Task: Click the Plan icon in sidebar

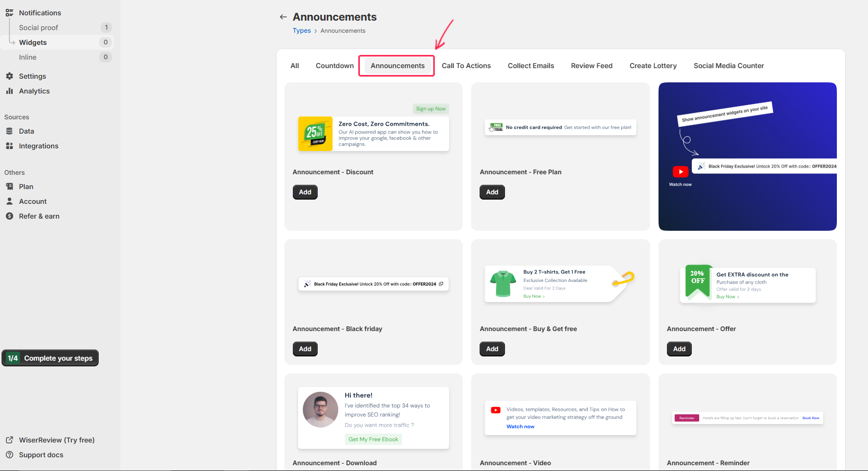Action: [x=9, y=186]
